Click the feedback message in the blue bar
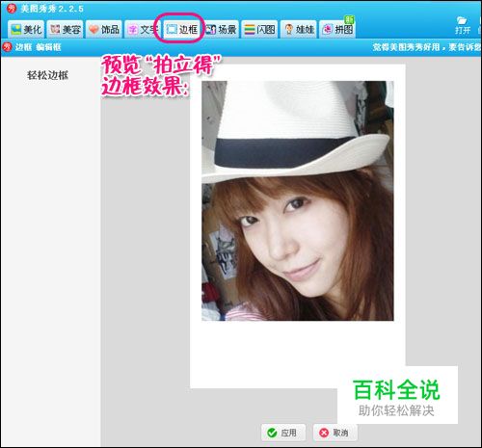 (427, 47)
